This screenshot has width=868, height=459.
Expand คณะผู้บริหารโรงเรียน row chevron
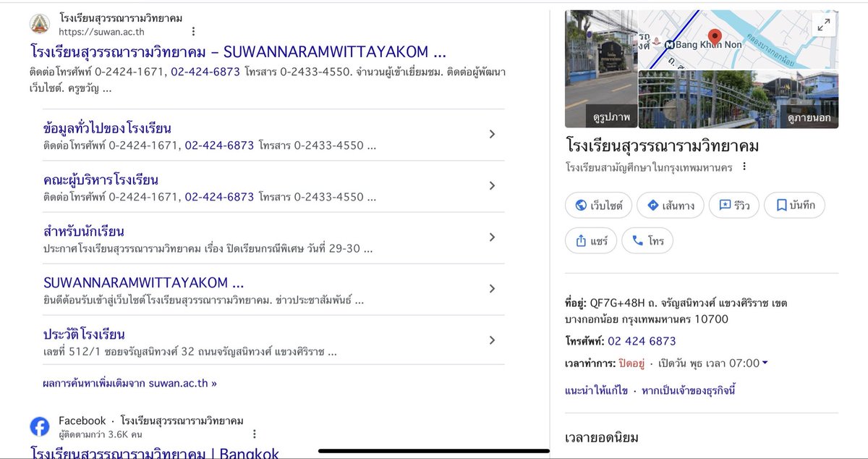(492, 185)
